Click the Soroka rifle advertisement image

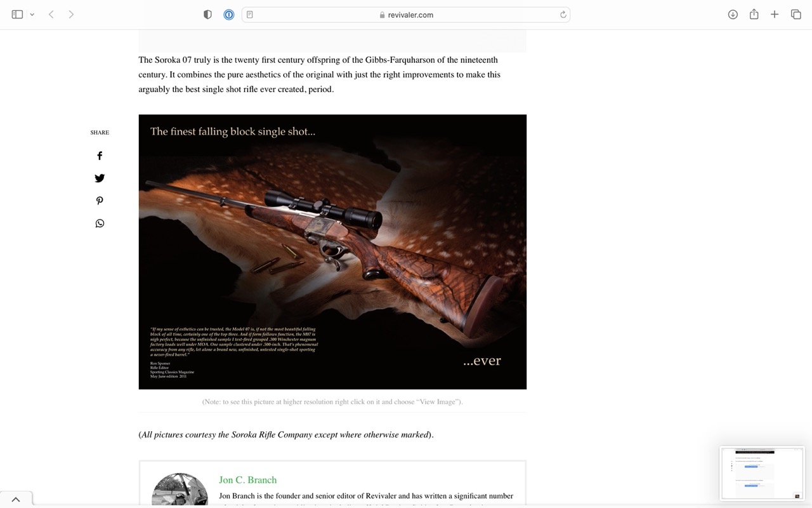(332, 251)
